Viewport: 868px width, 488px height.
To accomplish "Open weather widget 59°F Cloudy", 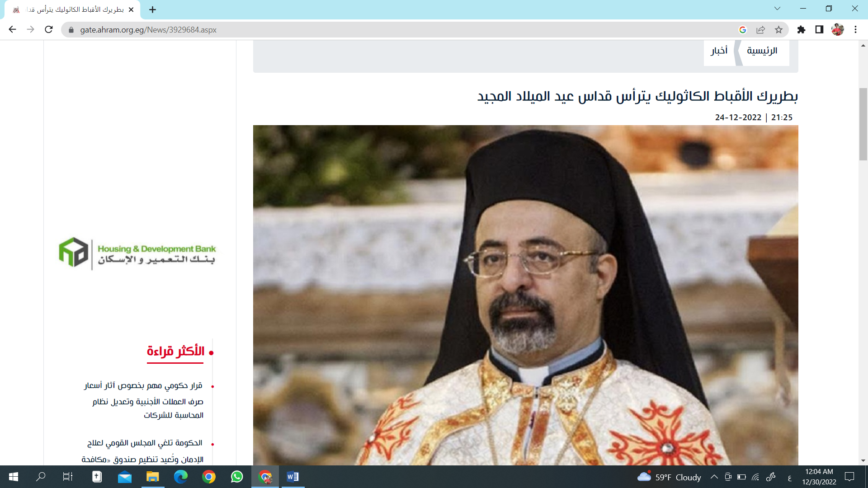I will pyautogui.click(x=669, y=477).
